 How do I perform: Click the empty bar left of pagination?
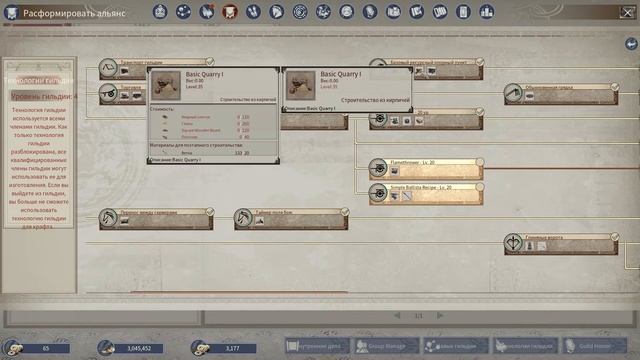pyautogui.click(x=103, y=318)
